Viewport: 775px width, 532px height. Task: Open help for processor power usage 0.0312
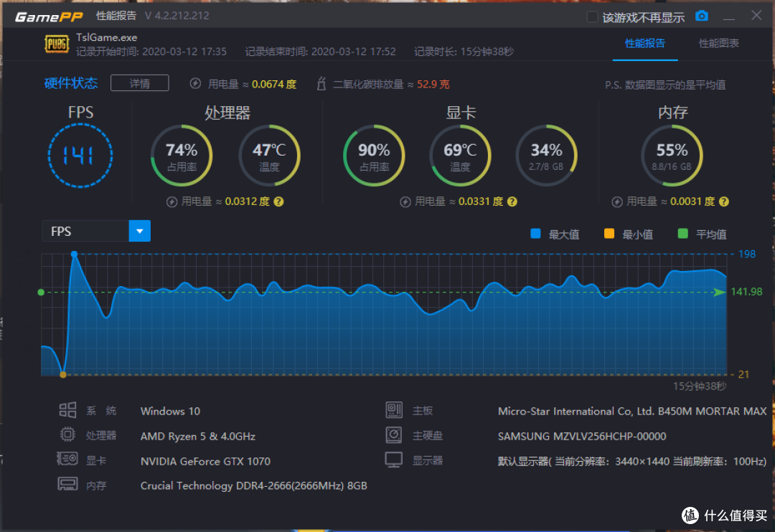(x=278, y=201)
